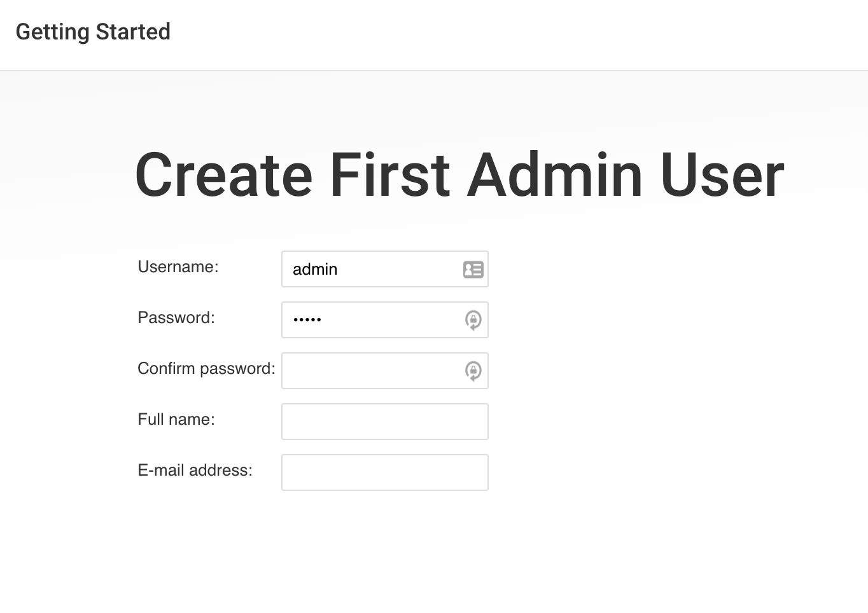Click the Full name label
Screen dimensions: 868x613
[x=176, y=420]
